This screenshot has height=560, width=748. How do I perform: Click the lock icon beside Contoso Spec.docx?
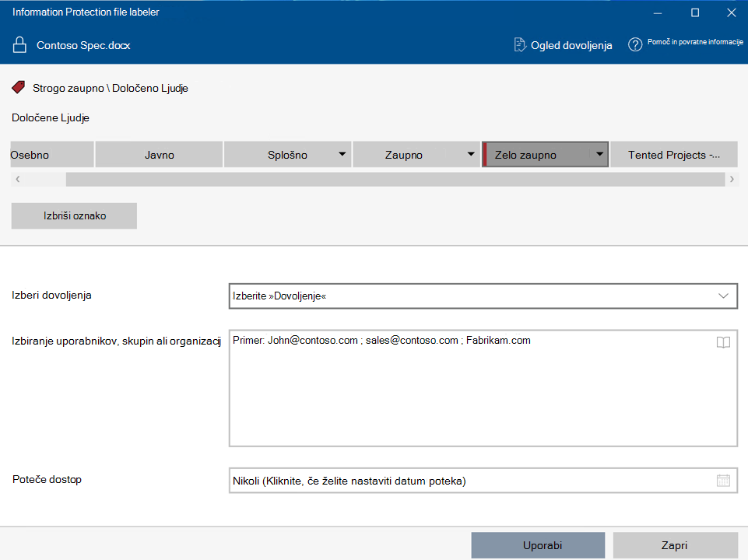tap(19, 45)
